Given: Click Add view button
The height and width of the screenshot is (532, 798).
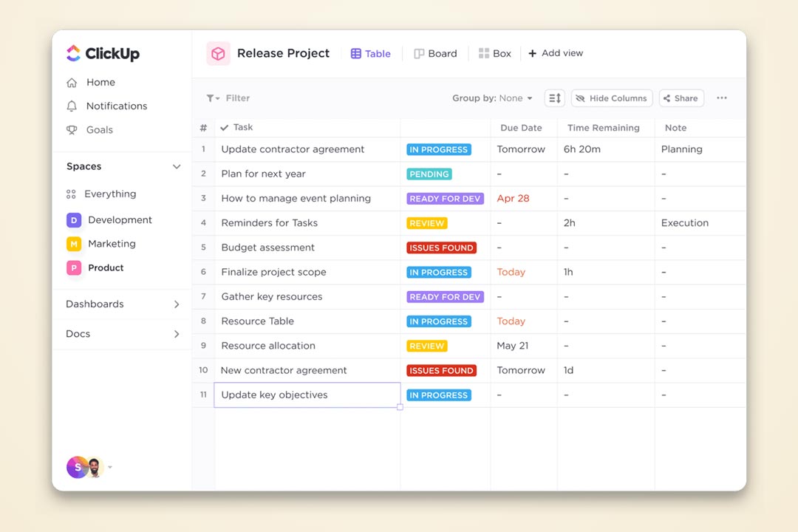Looking at the screenshot, I should pos(556,53).
